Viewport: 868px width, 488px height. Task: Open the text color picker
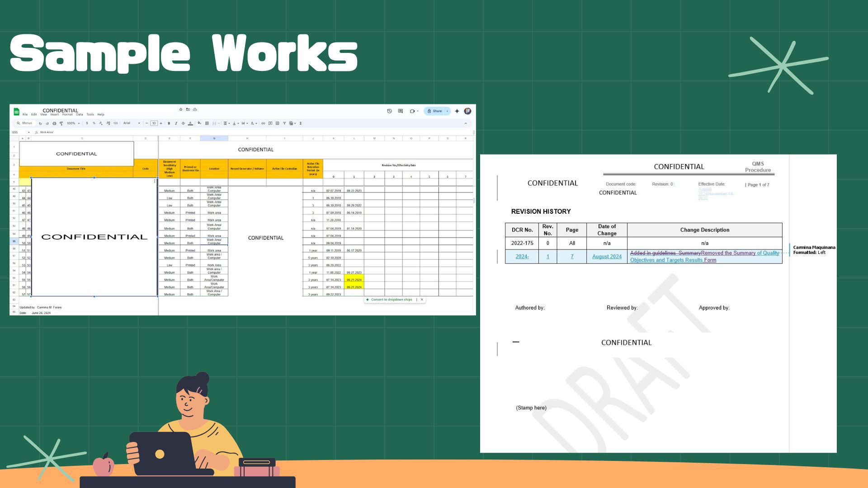(190, 123)
